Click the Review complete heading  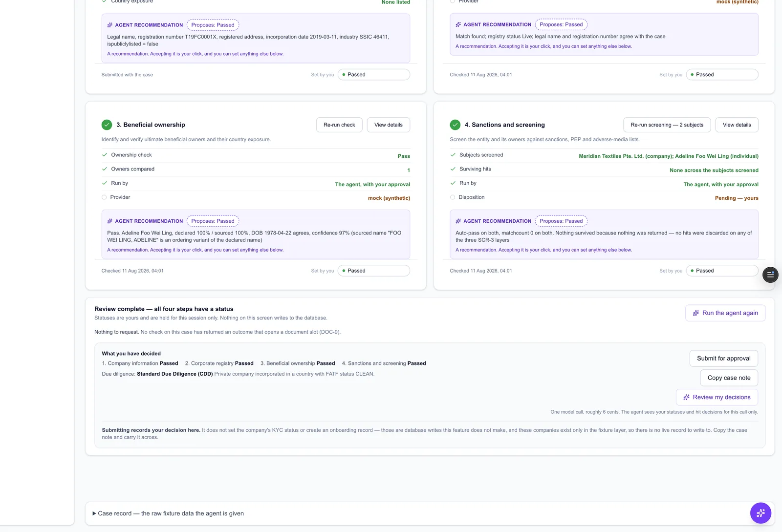coord(164,309)
